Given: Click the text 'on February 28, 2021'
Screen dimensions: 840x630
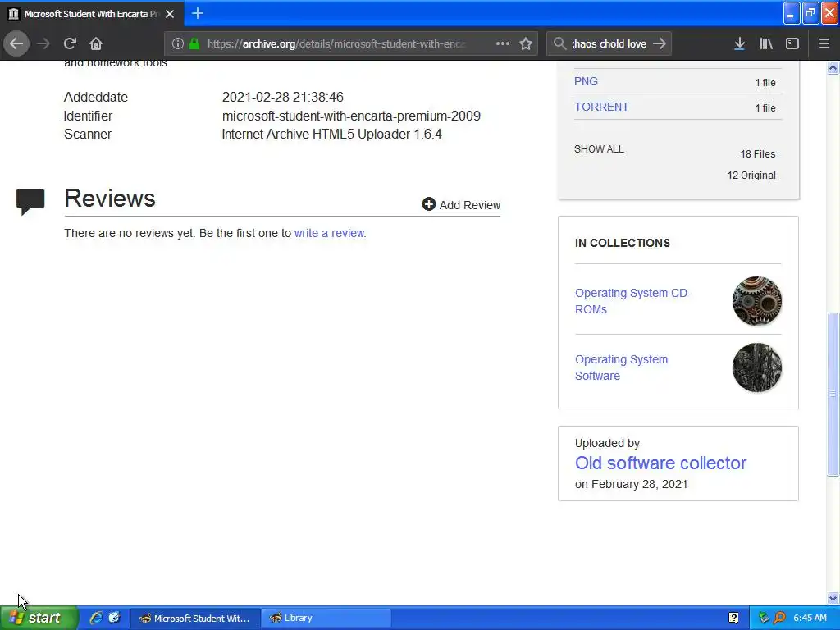Looking at the screenshot, I should tap(631, 484).
